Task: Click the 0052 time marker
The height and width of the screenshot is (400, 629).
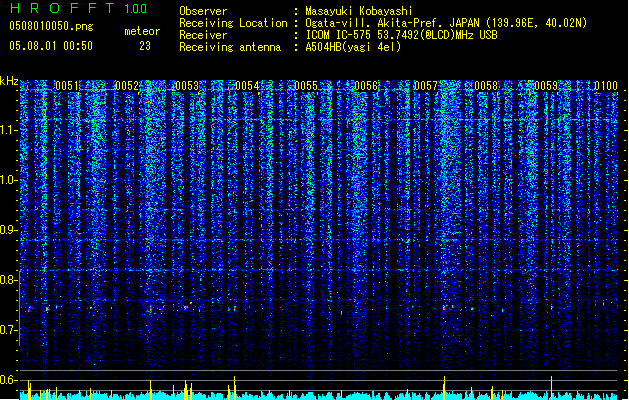Action: [x=127, y=86]
